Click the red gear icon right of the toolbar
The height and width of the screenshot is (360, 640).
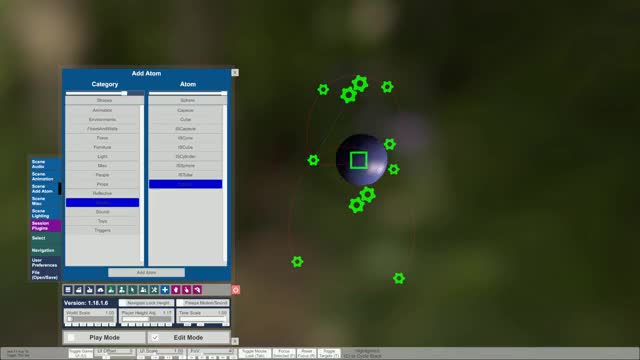click(x=236, y=290)
